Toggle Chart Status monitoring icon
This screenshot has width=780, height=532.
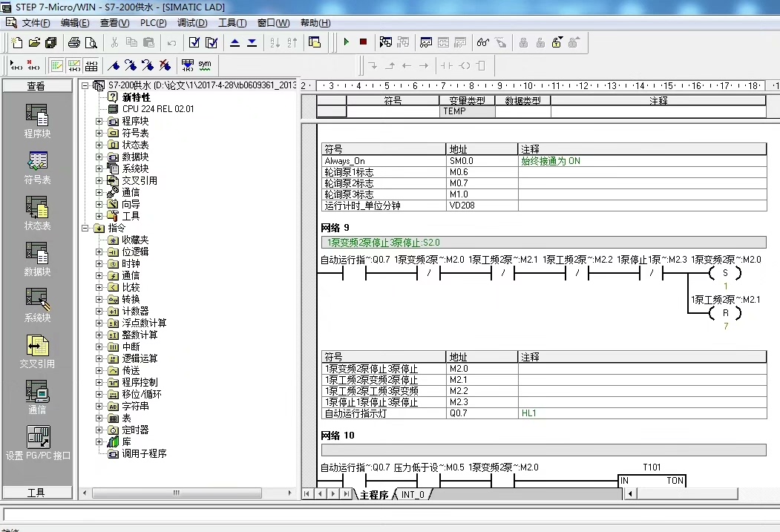click(x=426, y=43)
